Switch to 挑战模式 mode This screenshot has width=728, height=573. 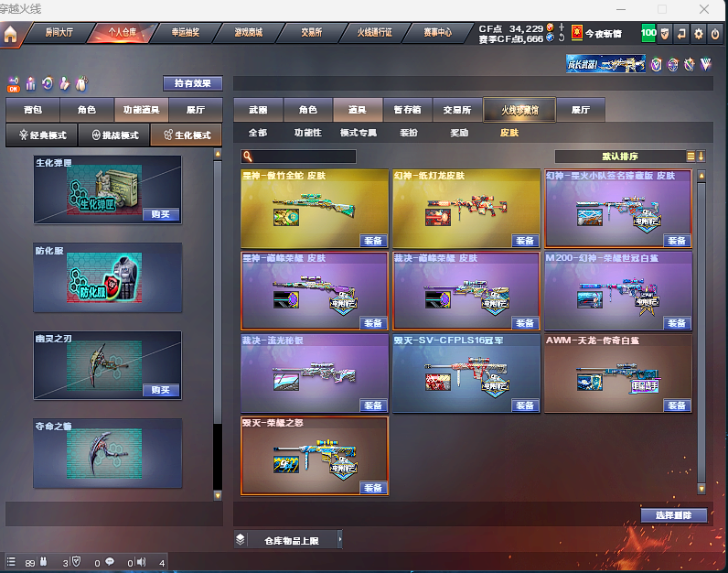[x=114, y=135]
